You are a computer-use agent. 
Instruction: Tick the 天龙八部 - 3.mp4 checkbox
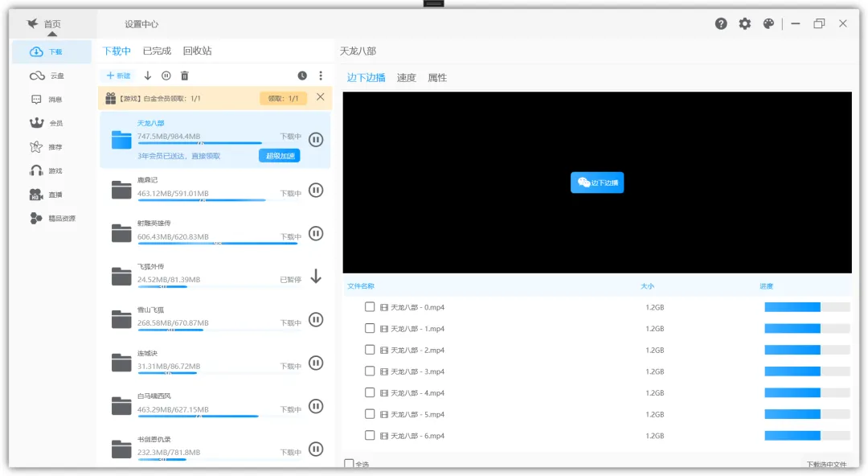370,371
